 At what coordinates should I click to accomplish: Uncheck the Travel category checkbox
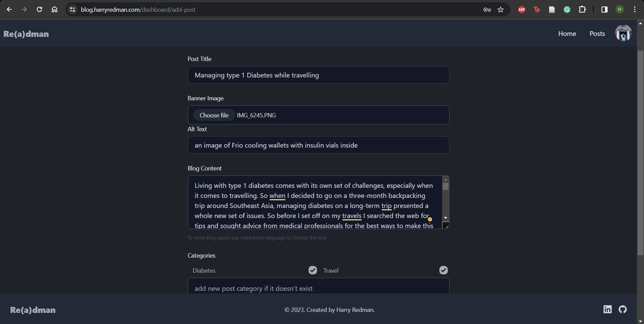443,270
